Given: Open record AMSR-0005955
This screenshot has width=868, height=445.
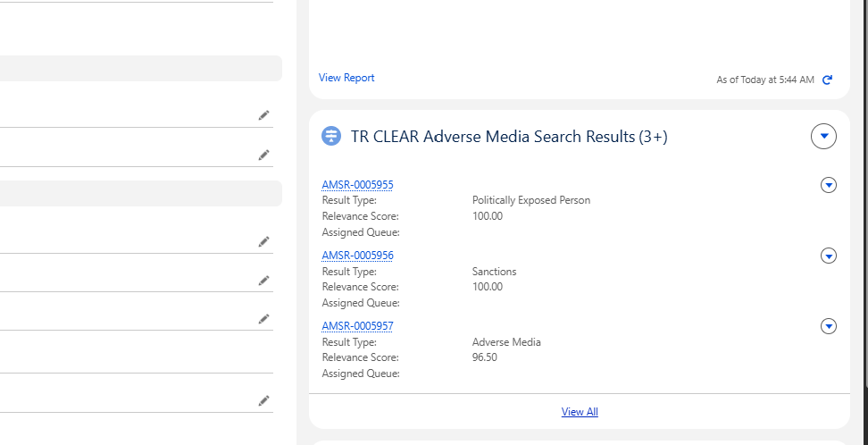Looking at the screenshot, I should click(x=357, y=185).
